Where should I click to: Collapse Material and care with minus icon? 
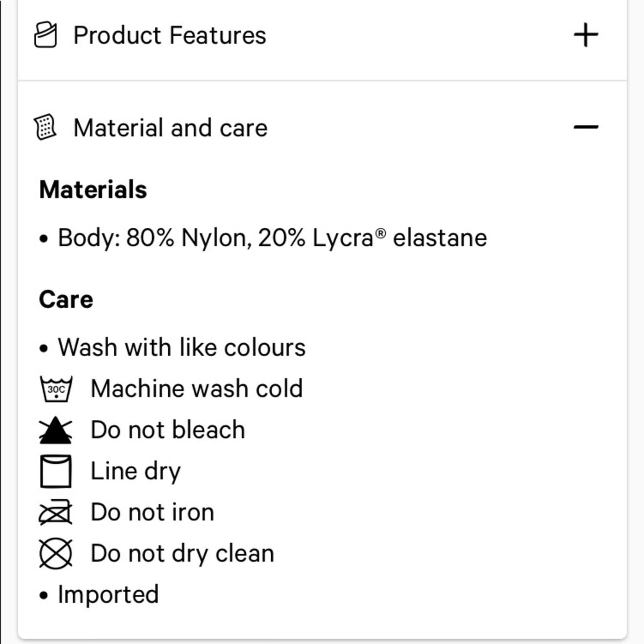(586, 127)
